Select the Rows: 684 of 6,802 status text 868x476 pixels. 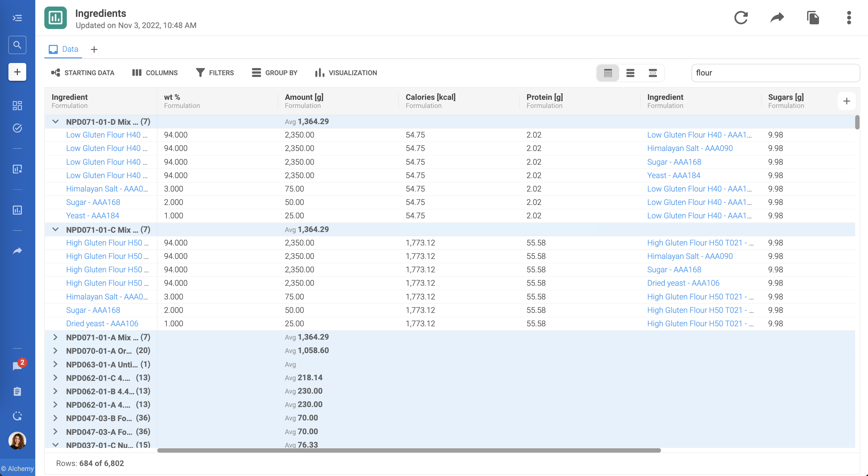click(90, 463)
